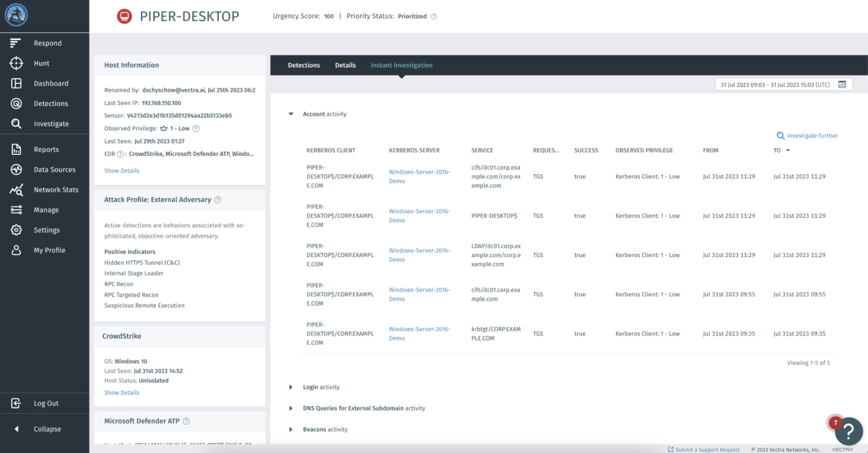The image size is (868, 453).
Task: Expand DNS Queries for External Subdomain activity
Action: (x=291, y=408)
